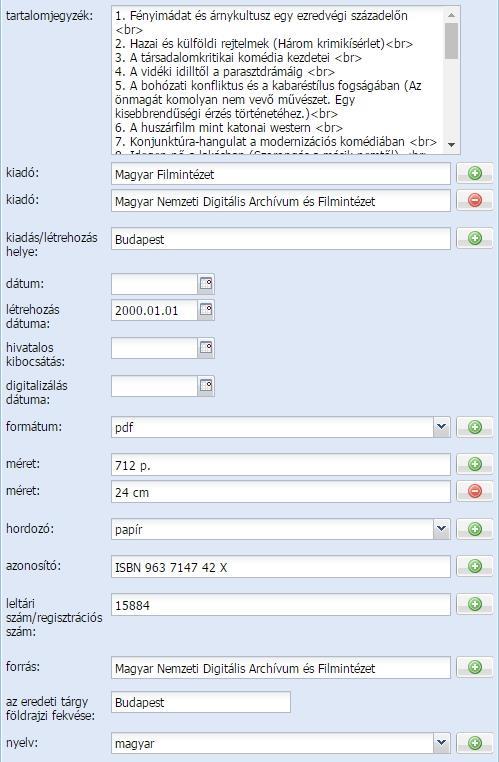499x762 pixels.
Task: Open the calendar picker for dátum
Action: (x=206, y=284)
